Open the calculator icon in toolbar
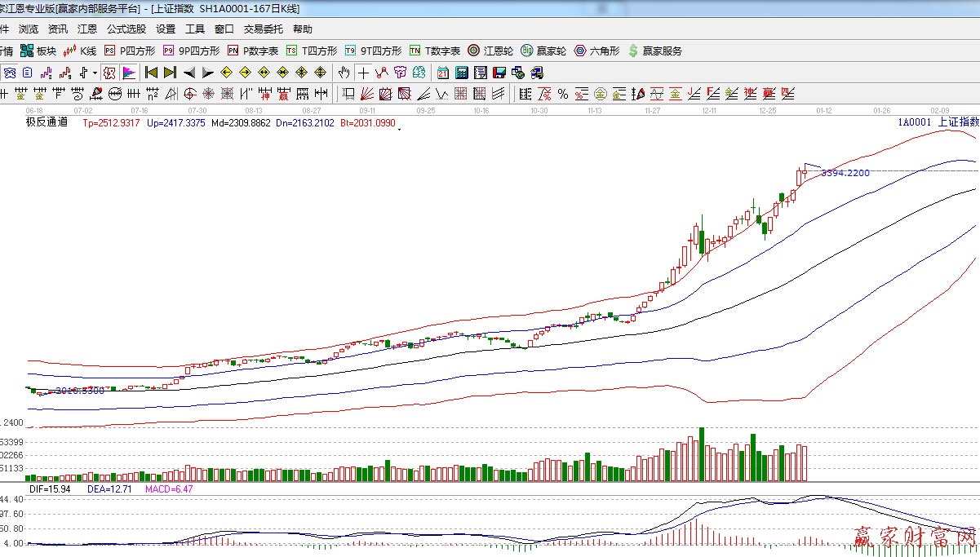The width and height of the screenshot is (980, 557). 462,72
